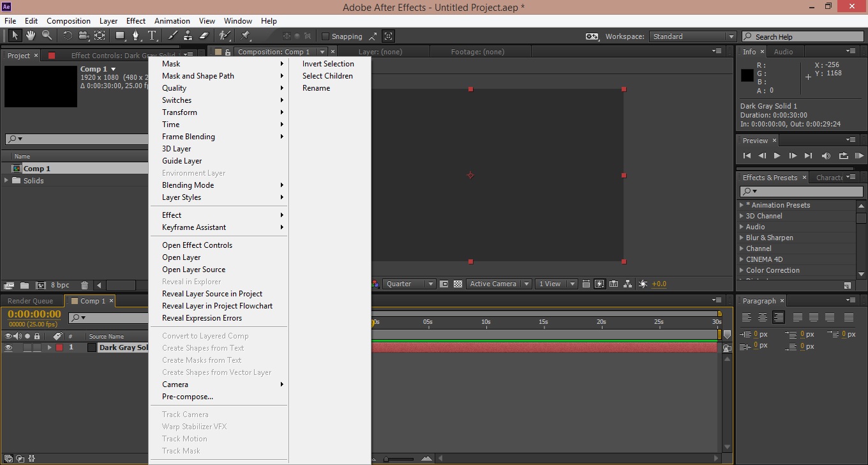868x465 pixels.
Task: Select the Eraser tool
Action: click(x=204, y=36)
